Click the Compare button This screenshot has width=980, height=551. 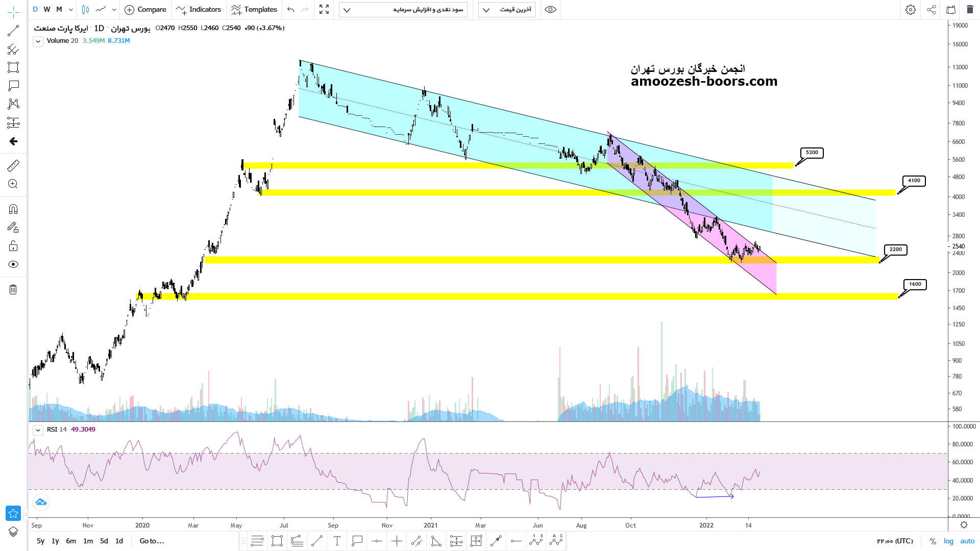[145, 10]
